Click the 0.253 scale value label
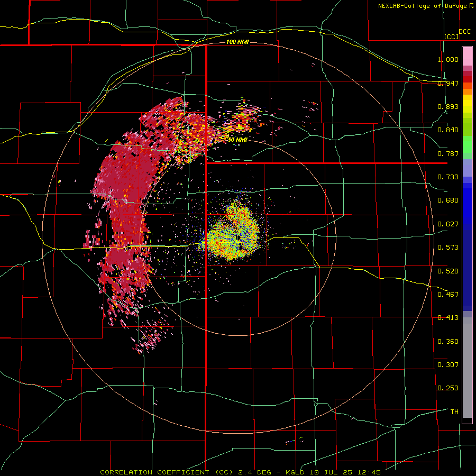This screenshot has width=476, height=476. pyautogui.click(x=448, y=388)
